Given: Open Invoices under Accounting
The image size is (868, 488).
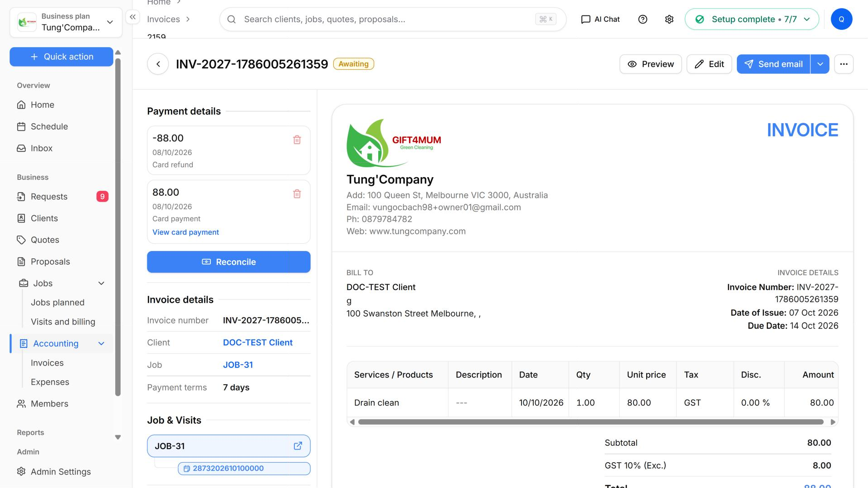Looking at the screenshot, I should [x=47, y=363].
